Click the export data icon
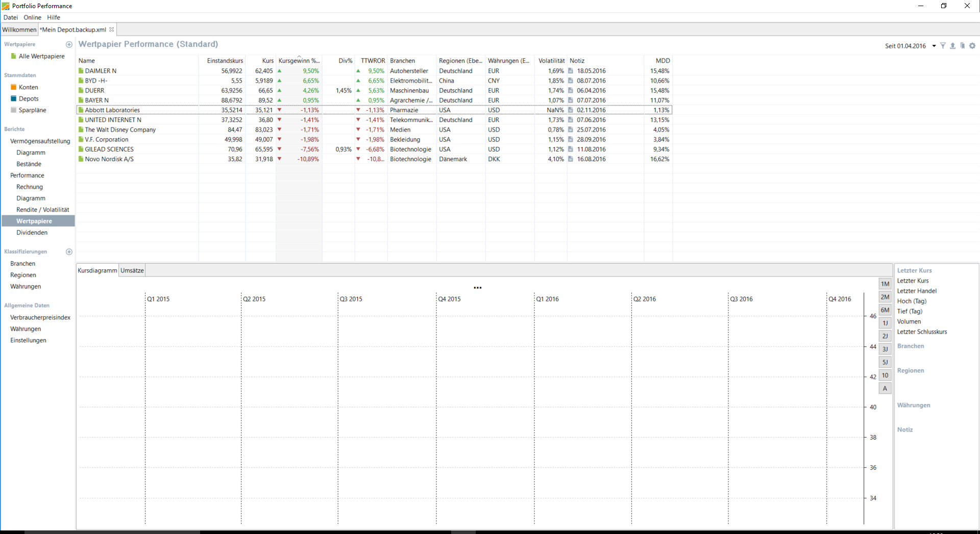Image resolution: width=980 pixels, height=534 pixels. pos(952,46)
